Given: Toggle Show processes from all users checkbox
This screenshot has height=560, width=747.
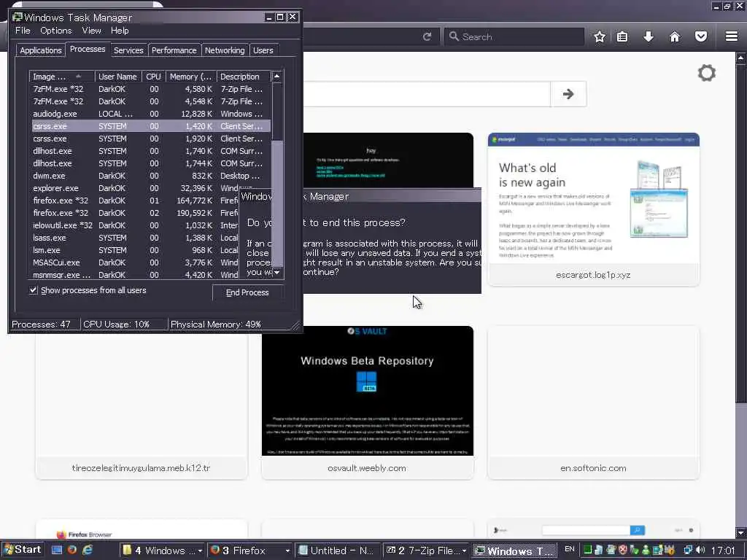Looking at the screenshot, I should point(34,290).
